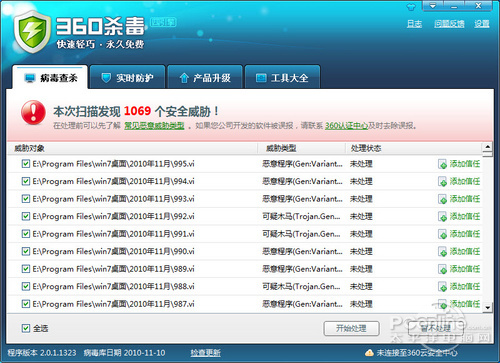Switch to the 病毒查杀 tab
The height and width of the screenshot is (363, 500).
50,77
